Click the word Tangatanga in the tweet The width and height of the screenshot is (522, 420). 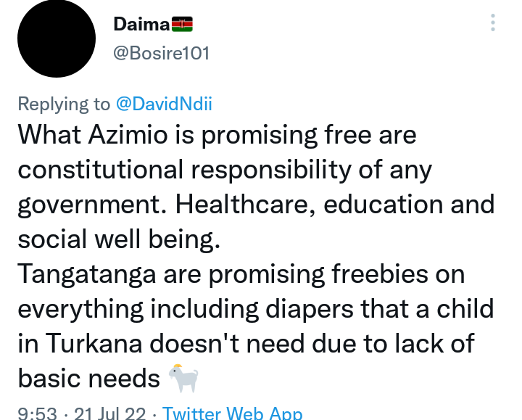click(86, 274)
